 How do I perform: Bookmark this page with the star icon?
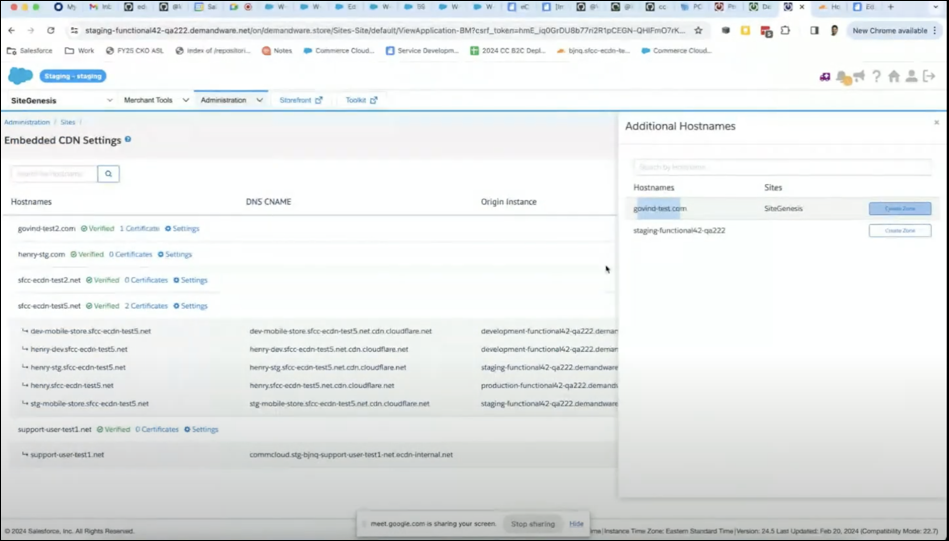tap(698, 30)
